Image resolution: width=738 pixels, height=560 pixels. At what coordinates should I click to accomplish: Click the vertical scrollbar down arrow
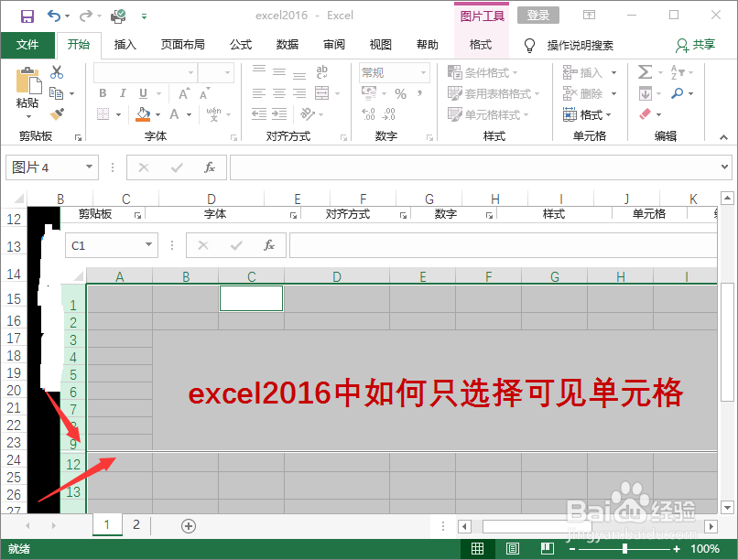pyautogui.click(x=727, y=507)
